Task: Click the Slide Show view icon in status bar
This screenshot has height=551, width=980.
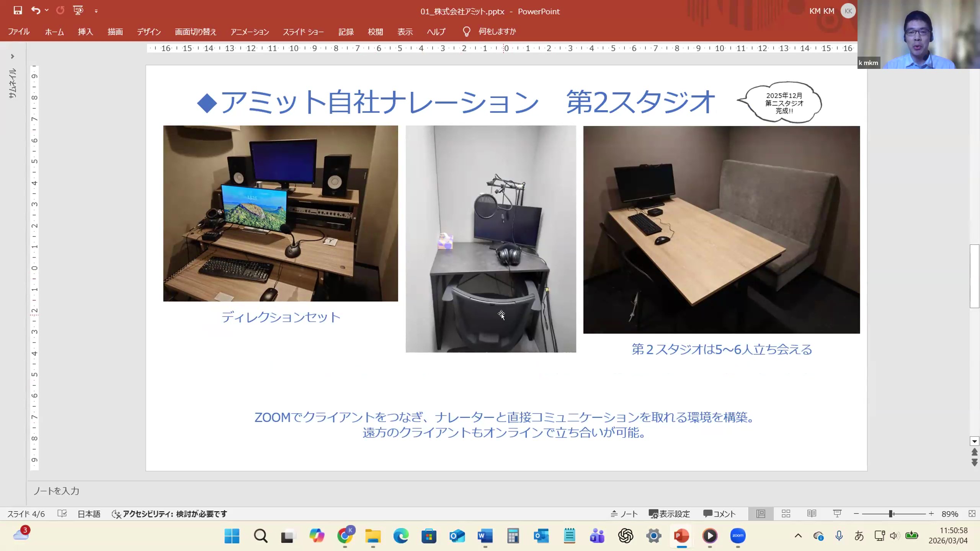Action: pyautogui.click(x=837, y=514)
